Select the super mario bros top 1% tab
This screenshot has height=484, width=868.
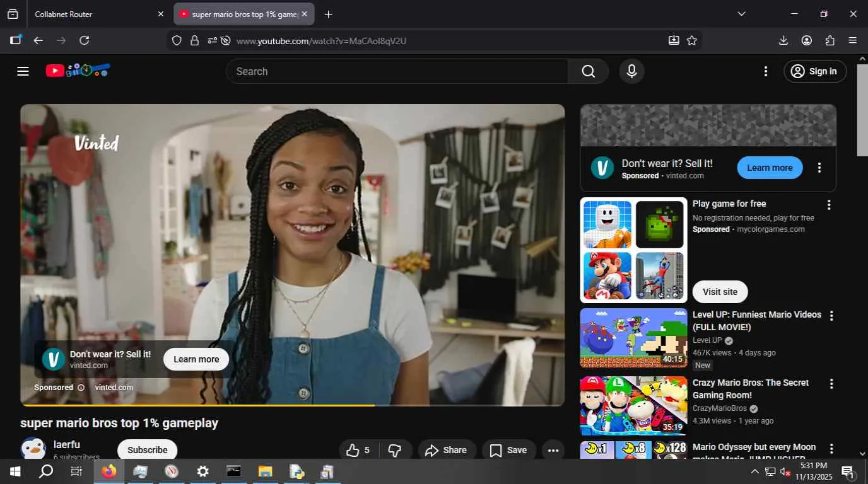point(244,14)
